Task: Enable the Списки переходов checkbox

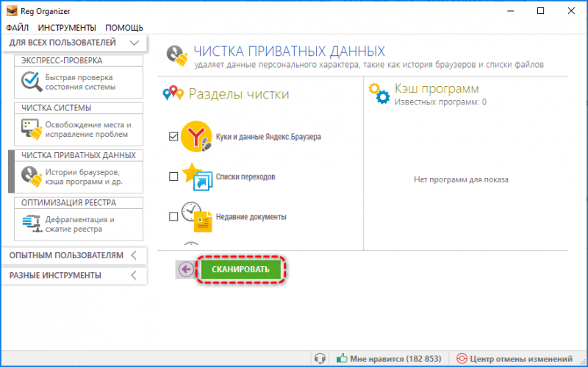Action: point(173,177)
